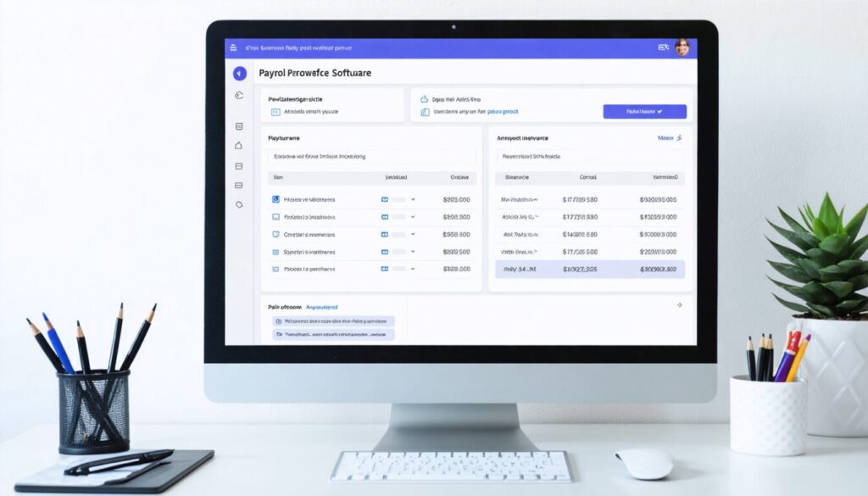Click blue badge icon in fifth left-table row
Screen dimensions: 868x496
coord(385,269)
